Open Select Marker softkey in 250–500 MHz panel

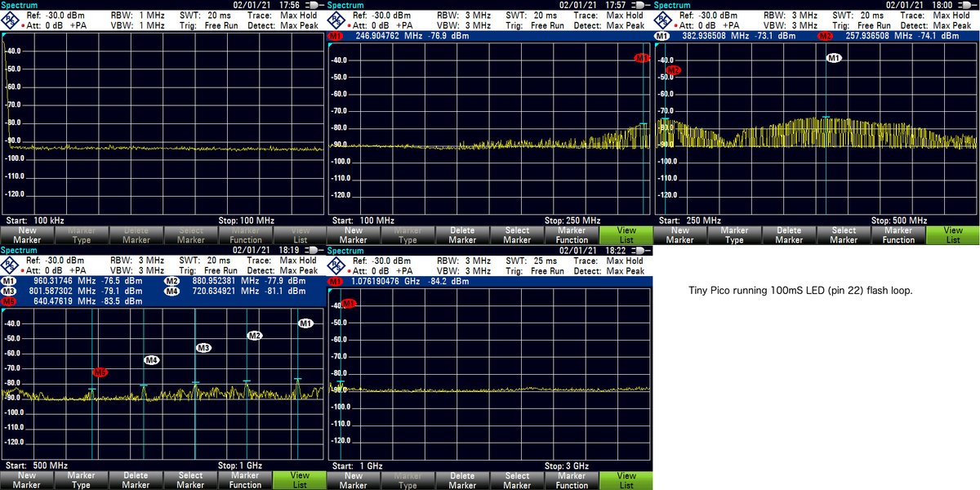tap(844, 235)
